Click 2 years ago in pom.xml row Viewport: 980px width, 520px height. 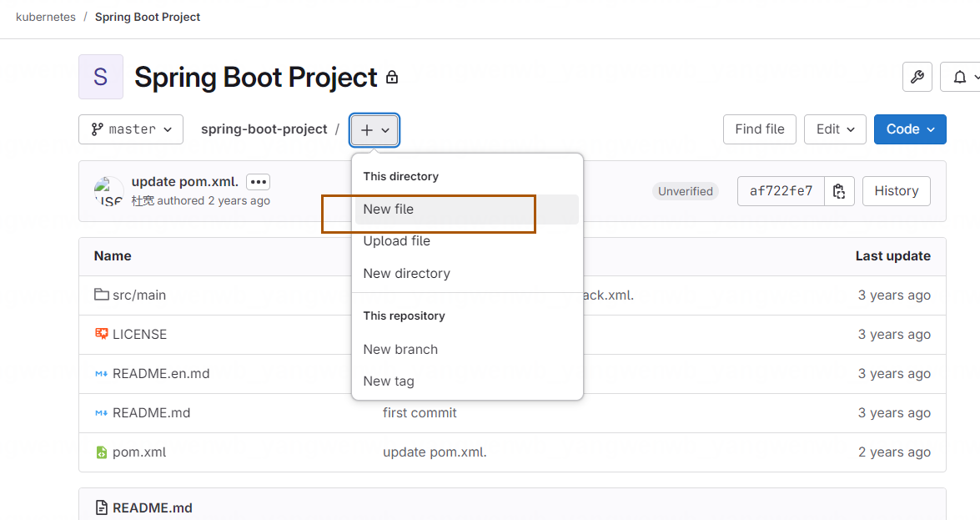(x=894, y=452)
